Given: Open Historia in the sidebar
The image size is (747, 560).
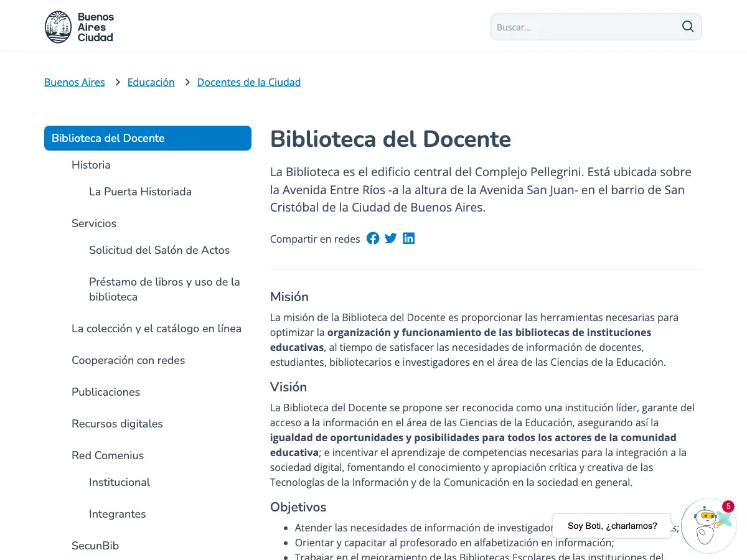Looking at the screenshot, I should pyautogui.click(x=91, y=165).
